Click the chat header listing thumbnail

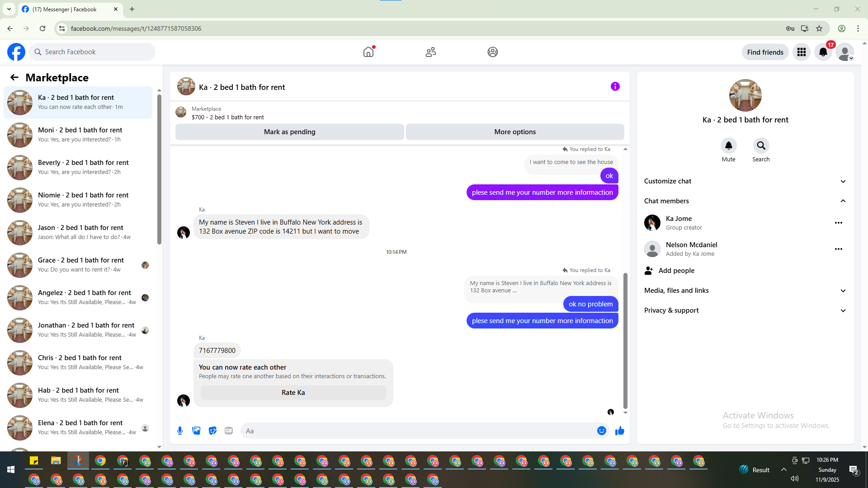(x=186, y=86)
